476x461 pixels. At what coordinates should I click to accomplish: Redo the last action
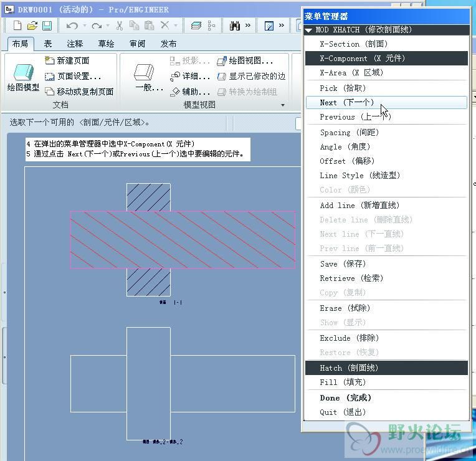pos(97,26)
